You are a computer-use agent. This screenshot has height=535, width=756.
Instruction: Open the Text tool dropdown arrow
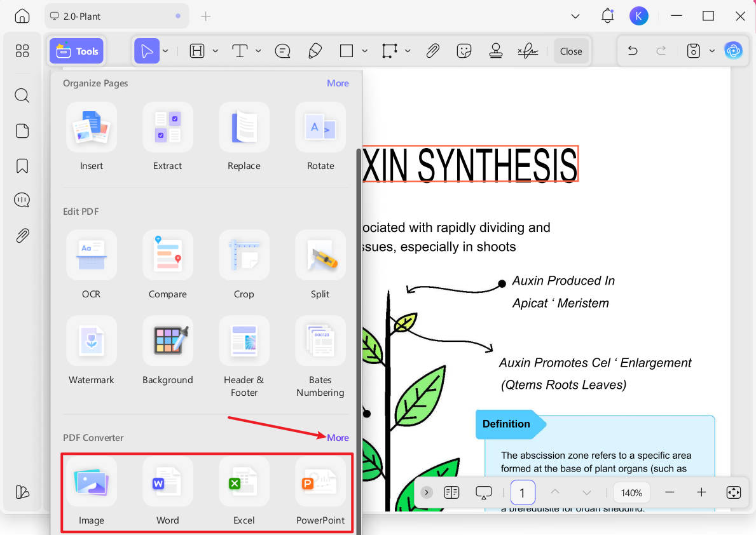pos(259,51)
